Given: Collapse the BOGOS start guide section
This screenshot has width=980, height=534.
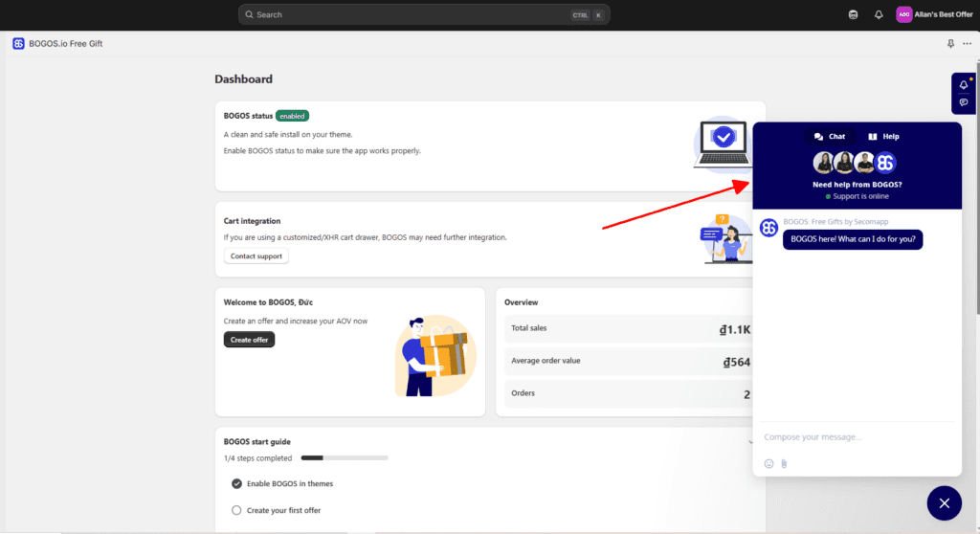Looking at the screenshot, I should pos(751,442).
